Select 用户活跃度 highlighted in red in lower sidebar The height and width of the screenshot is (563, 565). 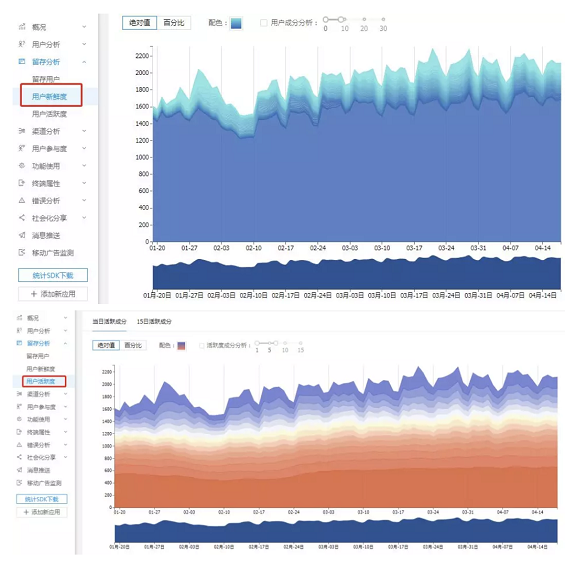click(41, 381)
